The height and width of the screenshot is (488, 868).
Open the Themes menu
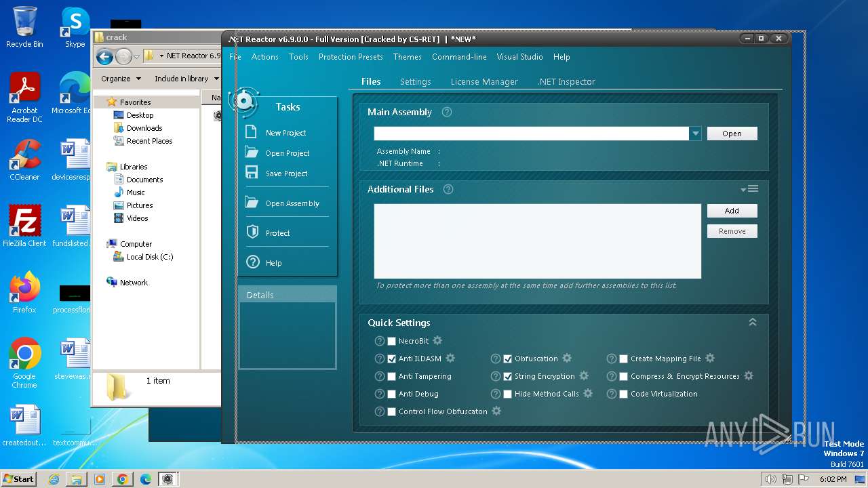(407, 57)
